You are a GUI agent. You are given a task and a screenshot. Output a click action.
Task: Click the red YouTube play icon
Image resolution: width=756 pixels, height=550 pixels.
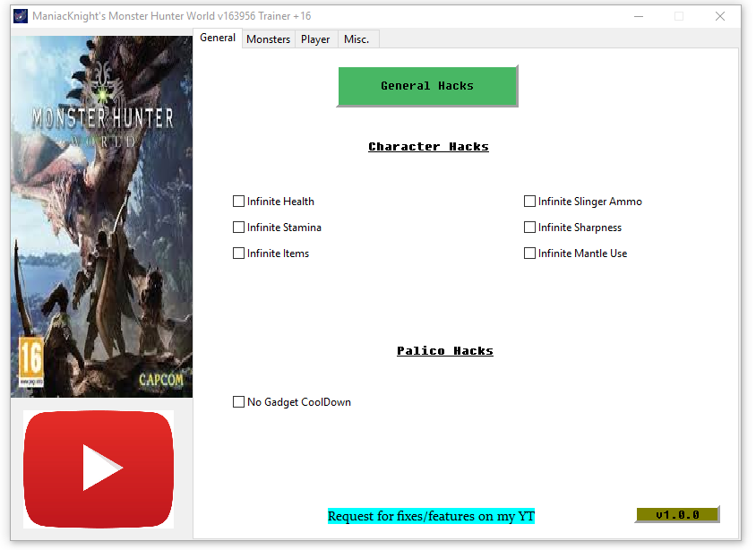click(x=99, y=469)
